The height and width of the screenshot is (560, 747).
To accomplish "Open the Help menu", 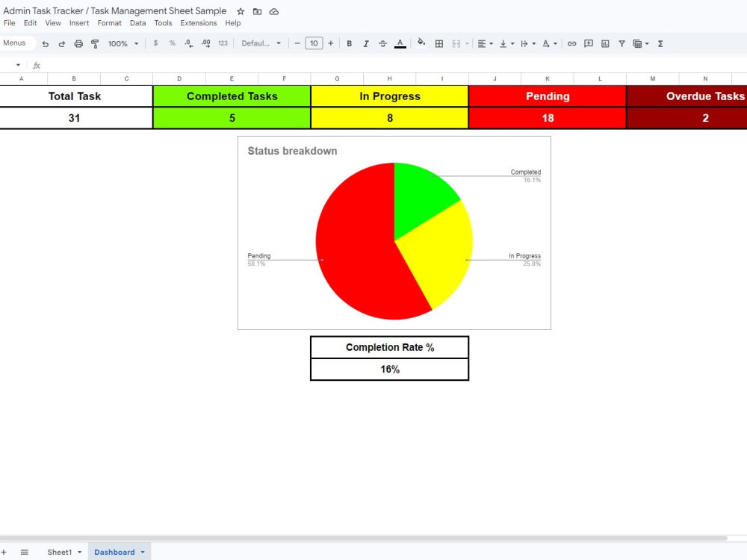I will (233, 23).
